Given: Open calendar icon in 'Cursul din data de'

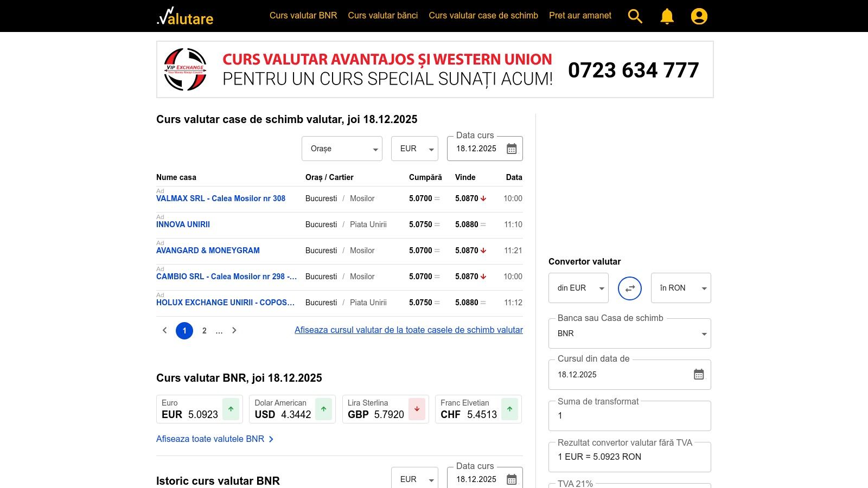Looking at the screenshot, I should pos(698,375).
